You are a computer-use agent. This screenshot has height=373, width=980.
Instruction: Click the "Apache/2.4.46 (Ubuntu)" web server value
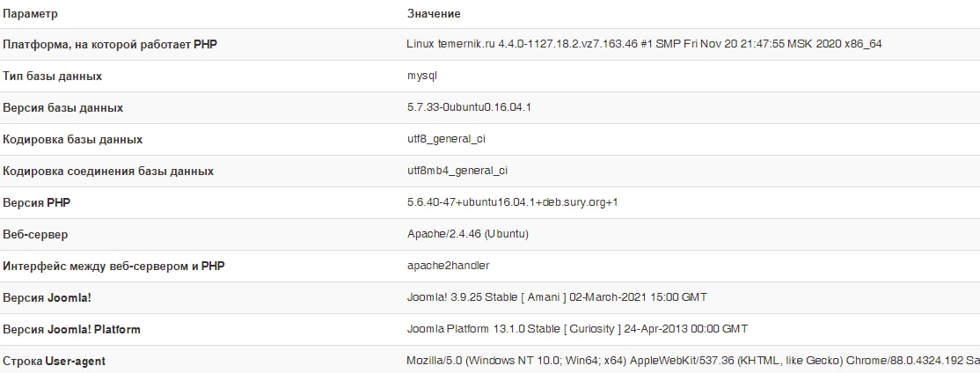(467, 235)
